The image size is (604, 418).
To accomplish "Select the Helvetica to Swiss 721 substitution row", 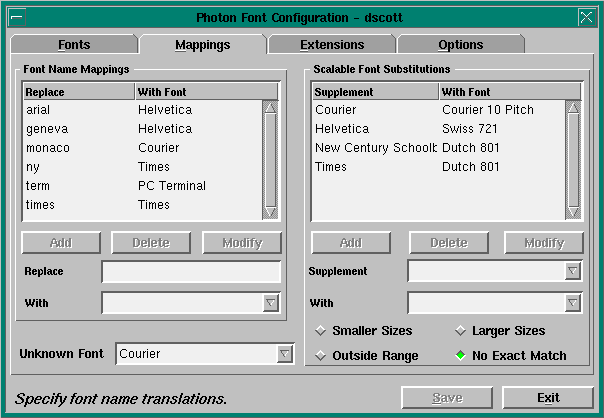I will (x=436, y=129).
